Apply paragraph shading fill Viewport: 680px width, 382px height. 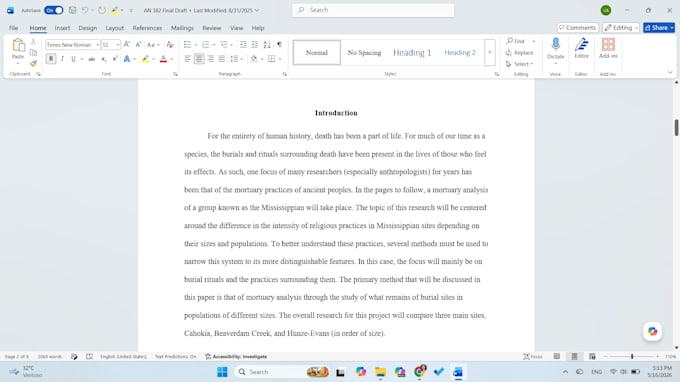click(x=254, y=59)
